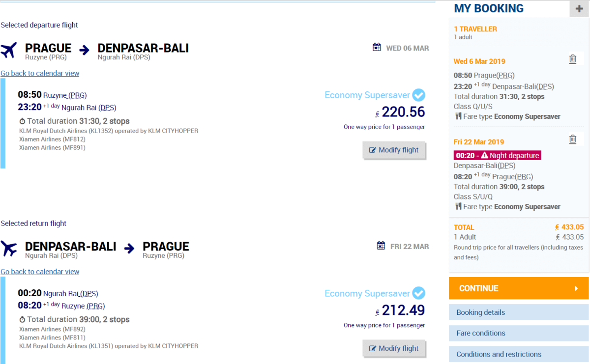The image size is (590, 364).
Task: Click the calendar icon next to FRI 22 MAR
Action: coord(381,246)
